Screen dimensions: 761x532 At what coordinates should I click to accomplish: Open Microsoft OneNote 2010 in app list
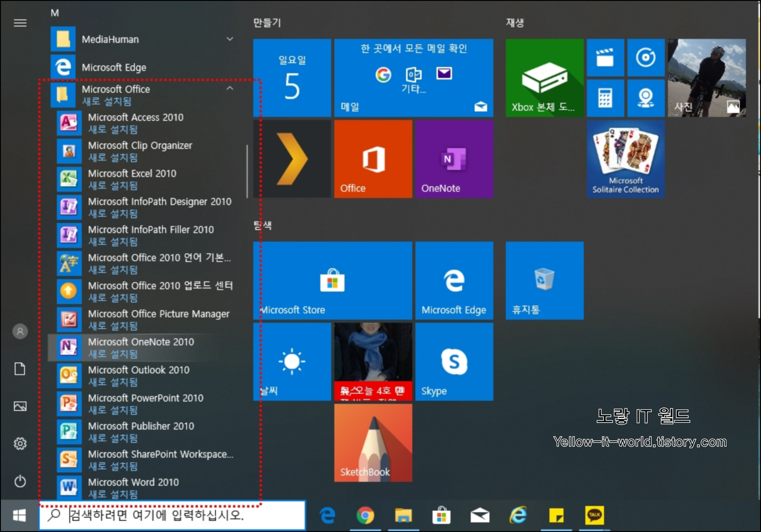coord(143,348)
